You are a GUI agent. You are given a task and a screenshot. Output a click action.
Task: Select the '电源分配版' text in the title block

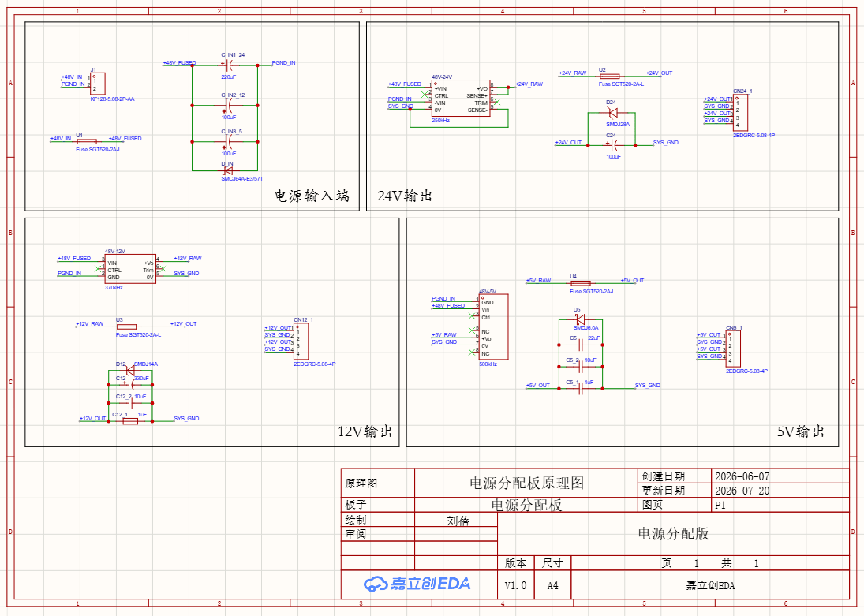click(673, 533)
